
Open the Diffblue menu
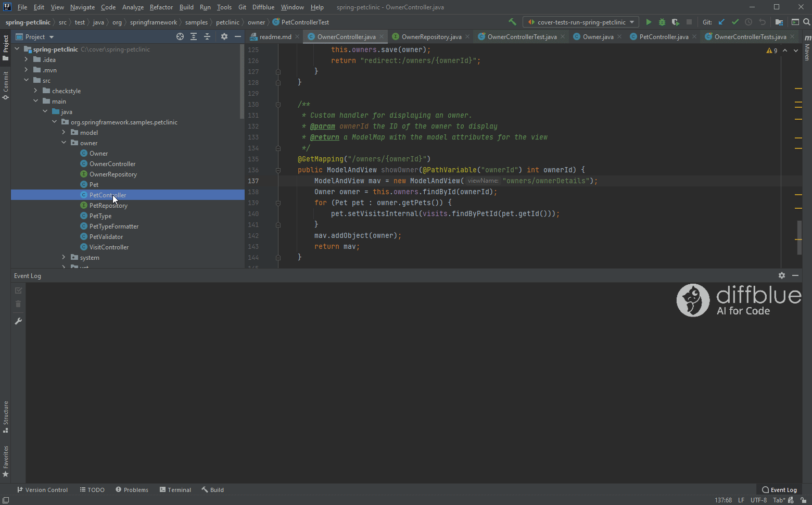(263, 7)
